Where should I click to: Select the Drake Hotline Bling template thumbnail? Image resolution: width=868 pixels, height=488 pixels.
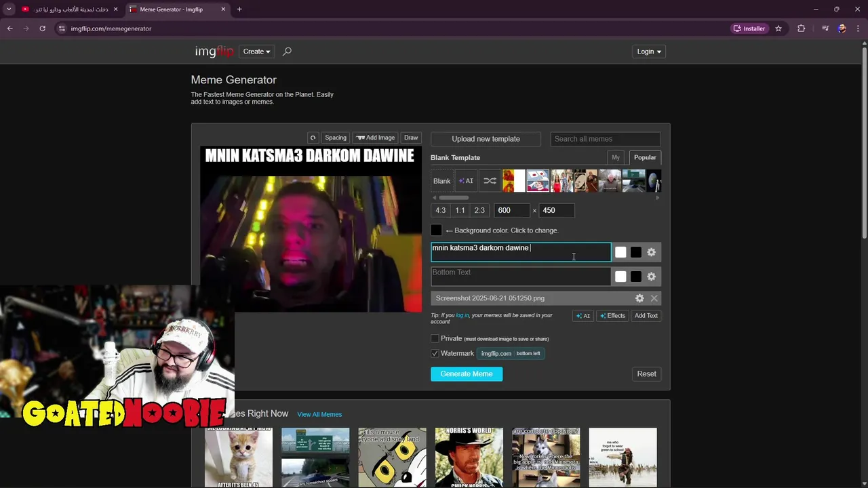pyautogui.click(x=513, y=181)
